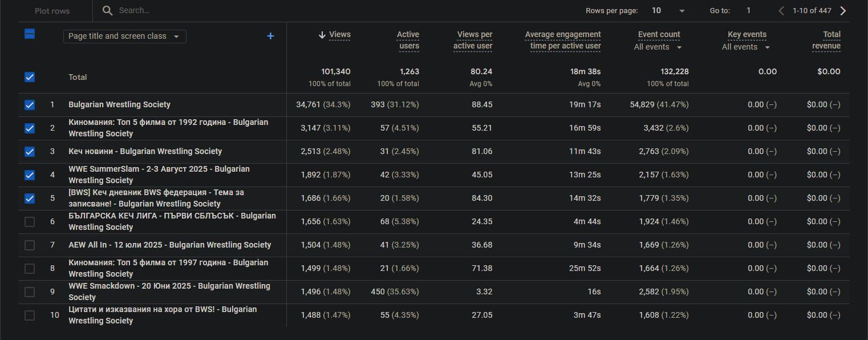Check row 9 WWE Smackdown checkbox

pyautogui.click(x=30, y=292)
